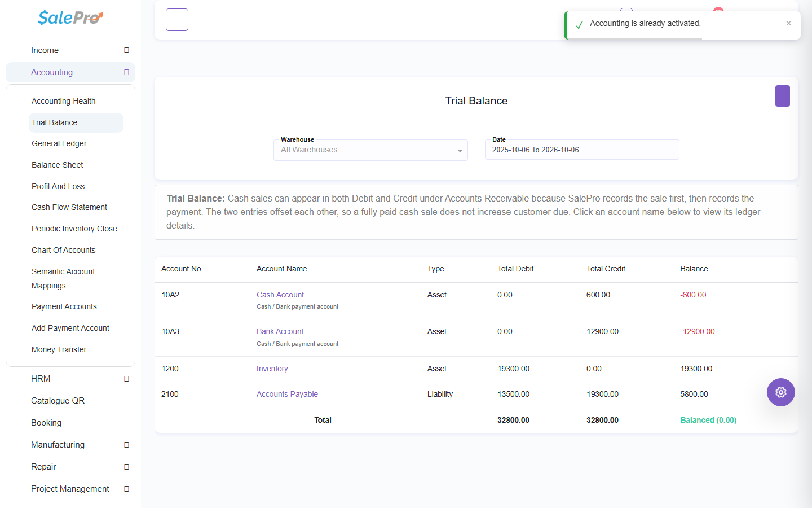Click the outlined square button in top bar
This screenshot has width=812, height=508.
click(177, 20)
